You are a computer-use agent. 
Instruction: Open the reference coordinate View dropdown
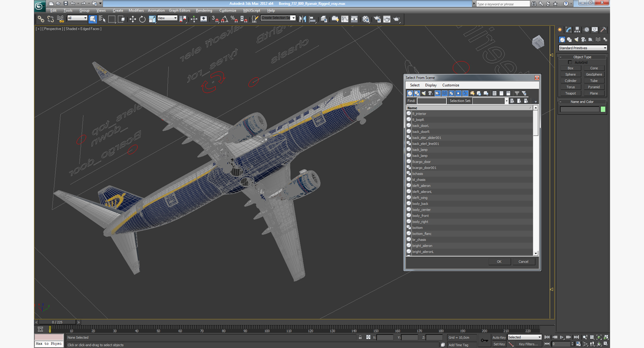pyautogui.click(x=167, y=18)
